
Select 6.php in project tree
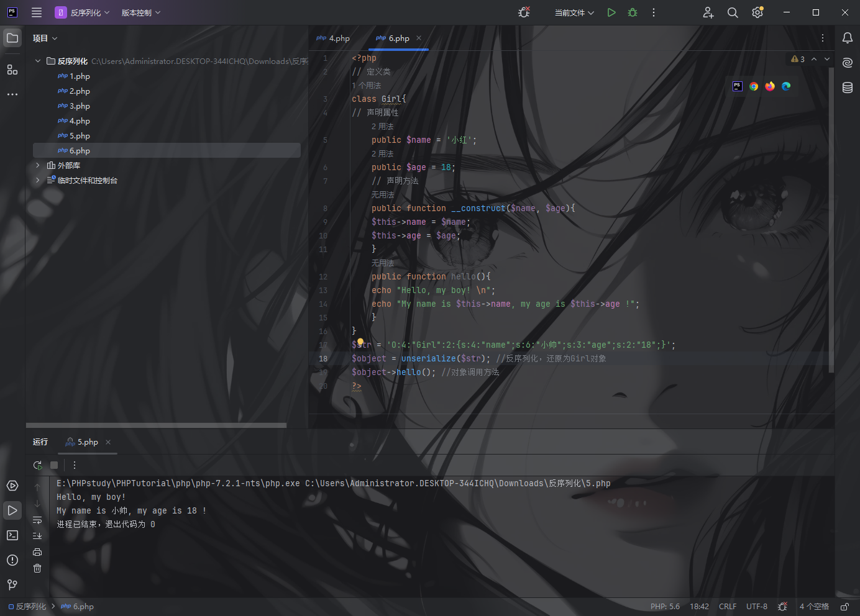(167, 151)
